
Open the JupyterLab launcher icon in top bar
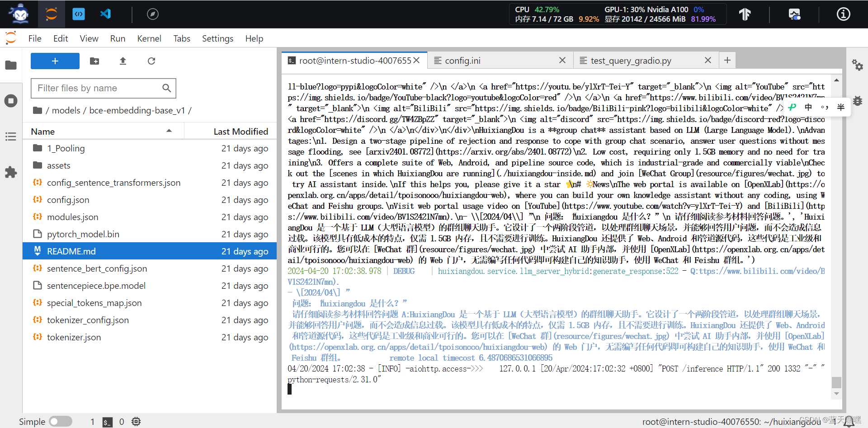(x=52, y=14)
